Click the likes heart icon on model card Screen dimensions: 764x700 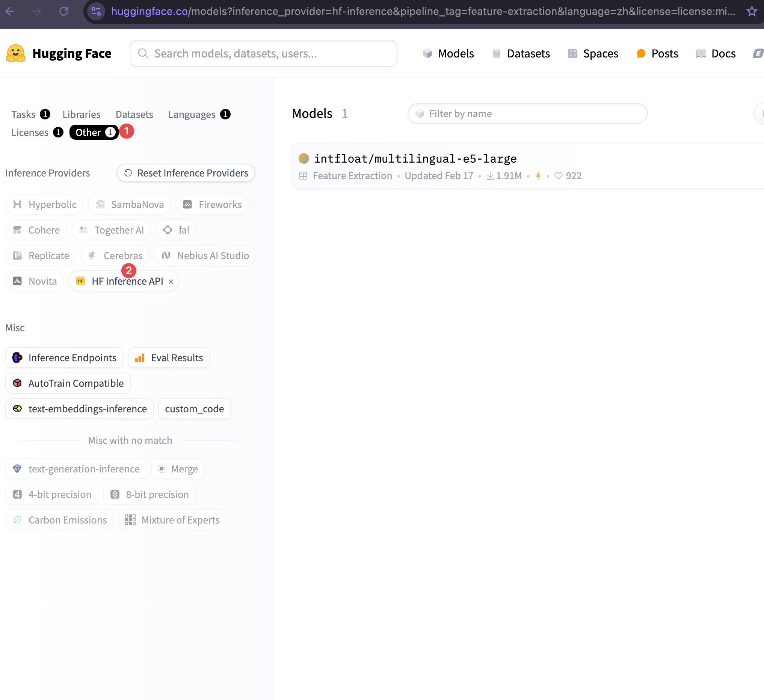(x=558, y=176)
